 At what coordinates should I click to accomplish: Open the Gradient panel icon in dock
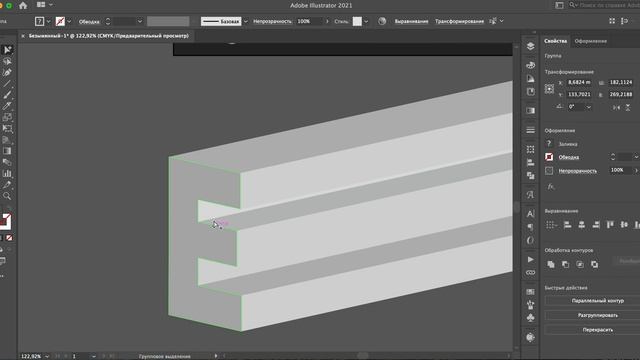(530, 111)
